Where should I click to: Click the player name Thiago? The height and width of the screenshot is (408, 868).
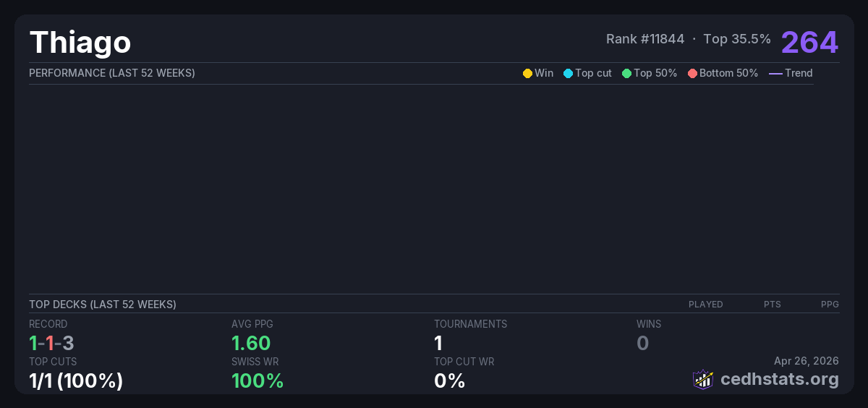[80, 43]
